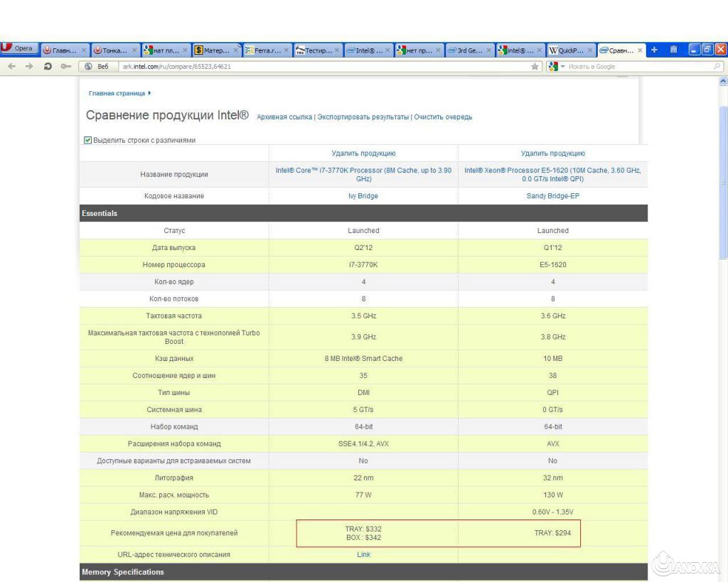Close the Ferra.r... tab
This screenshot has width=728, height=582.
[286, 50]
